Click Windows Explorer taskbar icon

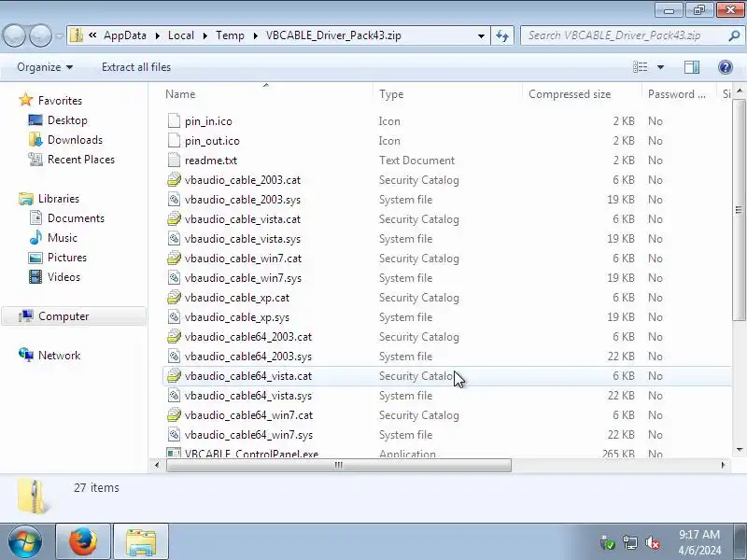[x=141, y=542]
